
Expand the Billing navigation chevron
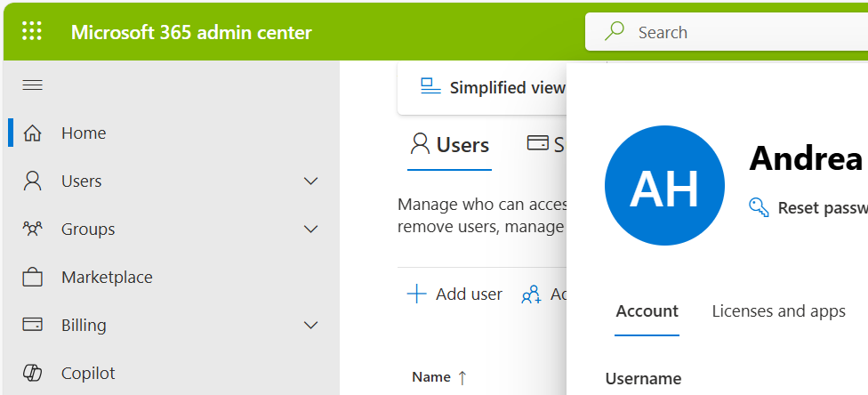click(311, 325)
